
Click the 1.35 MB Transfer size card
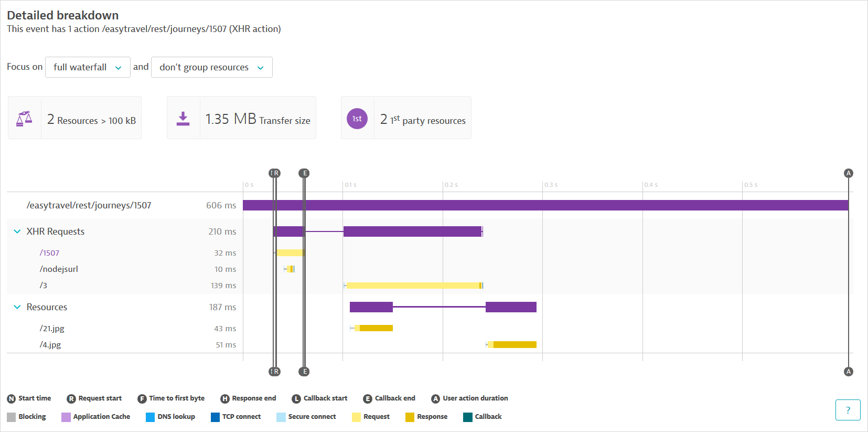coord(241,118)
